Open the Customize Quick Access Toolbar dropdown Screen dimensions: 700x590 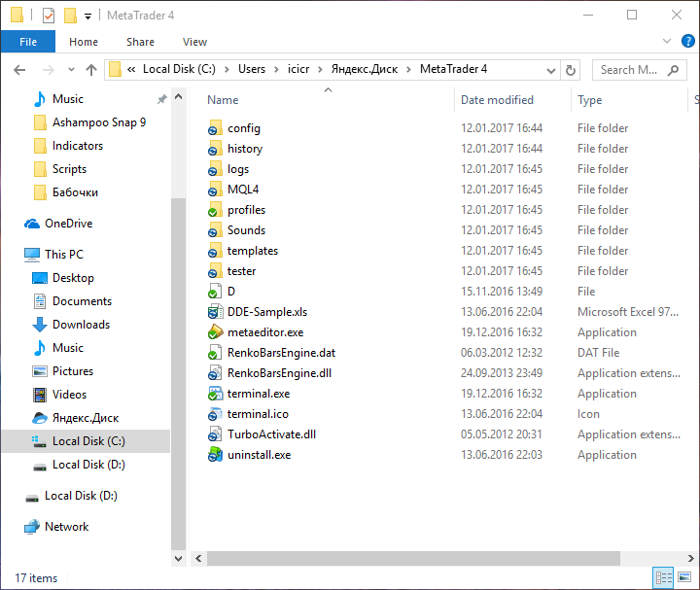click(x=87, y=17)
